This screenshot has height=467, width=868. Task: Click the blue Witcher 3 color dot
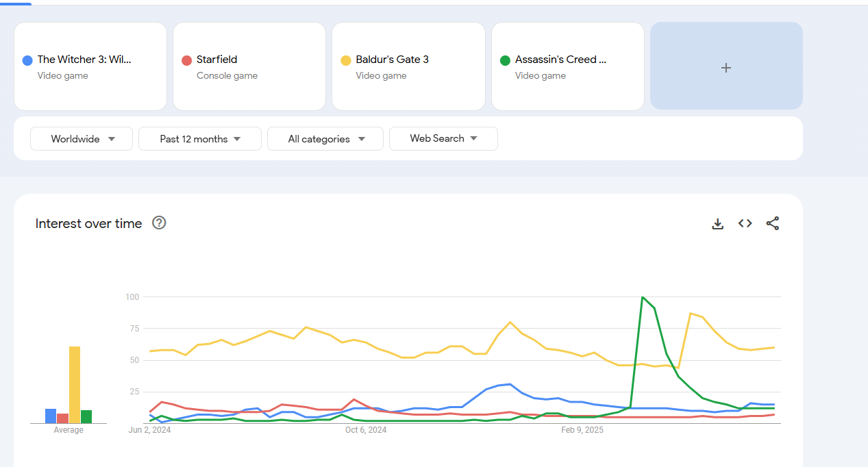(x=27, y=60)
